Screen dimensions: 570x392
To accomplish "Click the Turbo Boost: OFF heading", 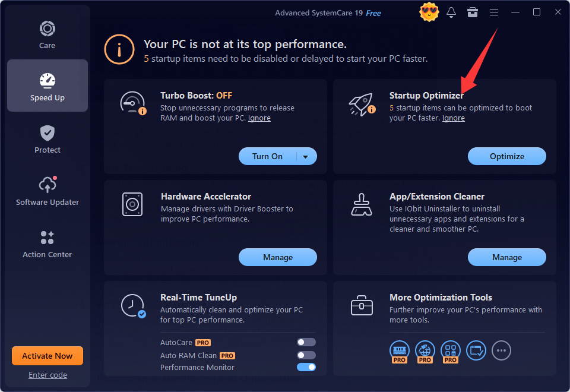I will (197, 96).
